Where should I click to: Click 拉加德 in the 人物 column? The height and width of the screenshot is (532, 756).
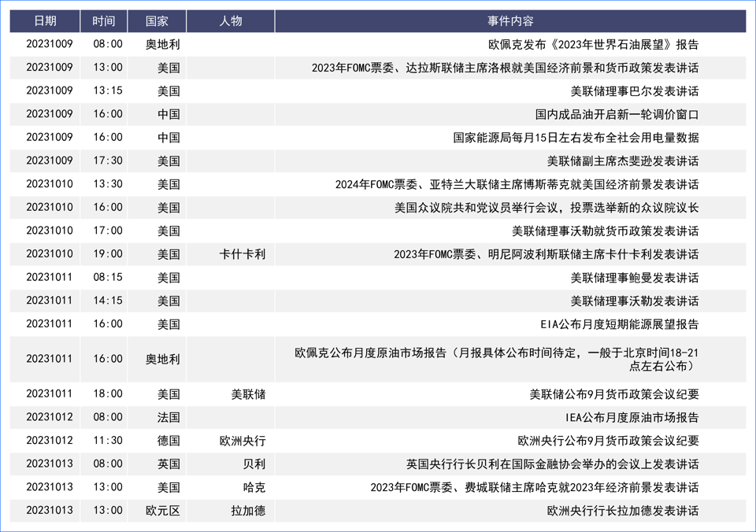tap(248, 511)
